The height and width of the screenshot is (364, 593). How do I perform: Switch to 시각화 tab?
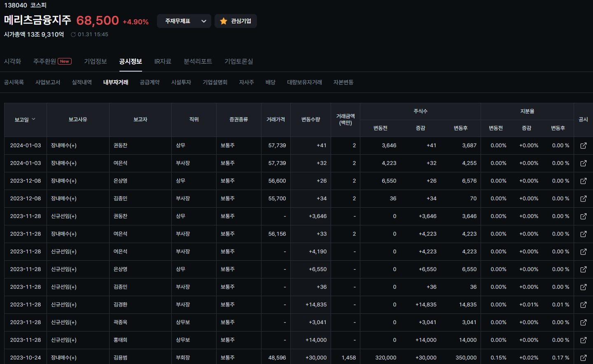pos(12,61)
